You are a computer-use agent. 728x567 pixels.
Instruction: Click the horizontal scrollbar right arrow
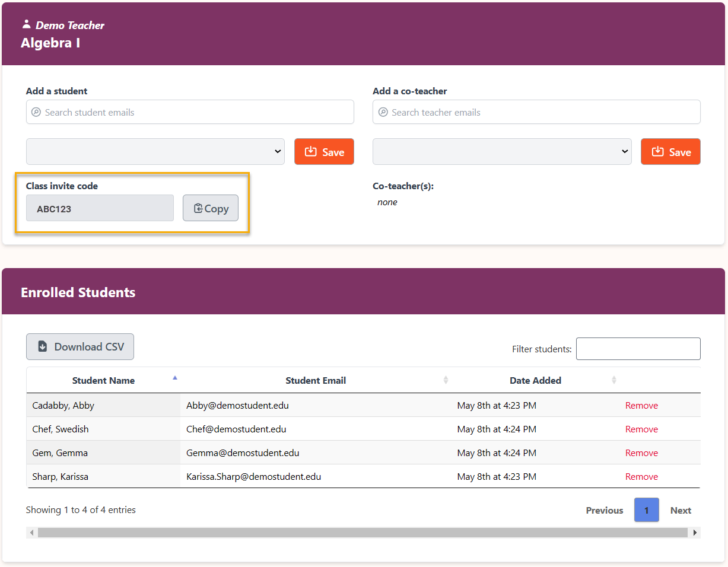[x=695, y=533]
